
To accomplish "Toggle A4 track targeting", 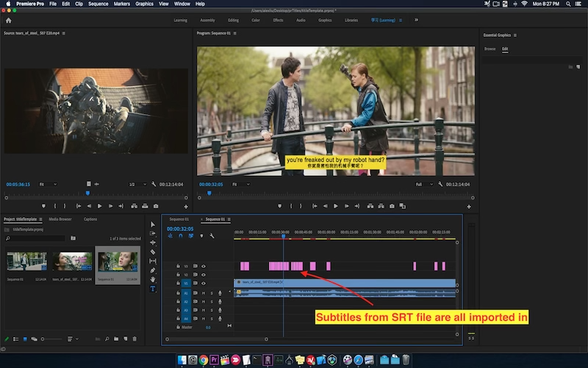I will 186,319.
